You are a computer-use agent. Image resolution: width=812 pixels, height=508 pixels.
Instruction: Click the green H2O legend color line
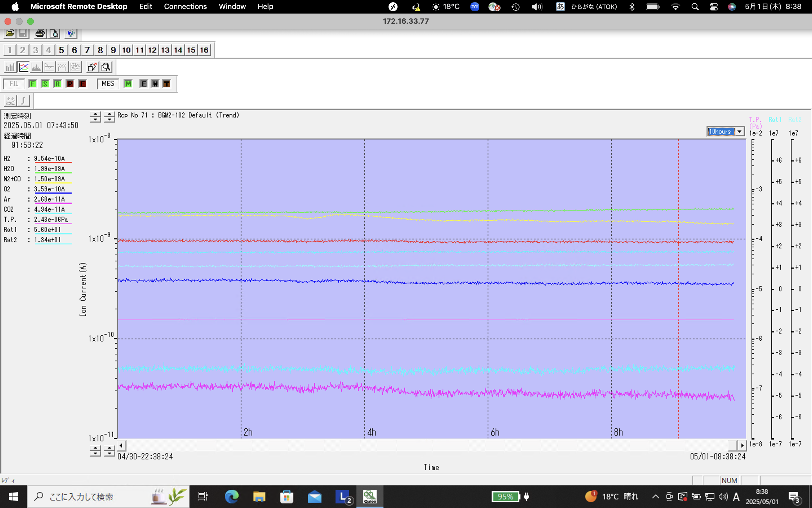pos(53,173)
